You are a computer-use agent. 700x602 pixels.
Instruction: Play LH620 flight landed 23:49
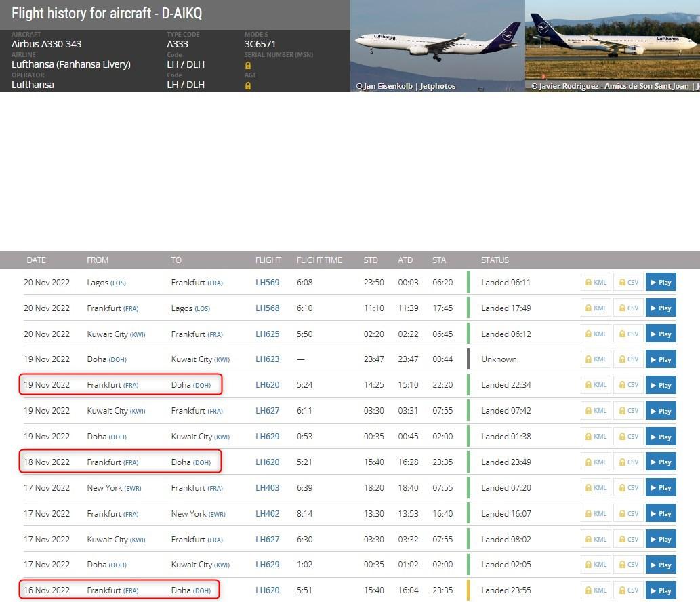point(661,462)
